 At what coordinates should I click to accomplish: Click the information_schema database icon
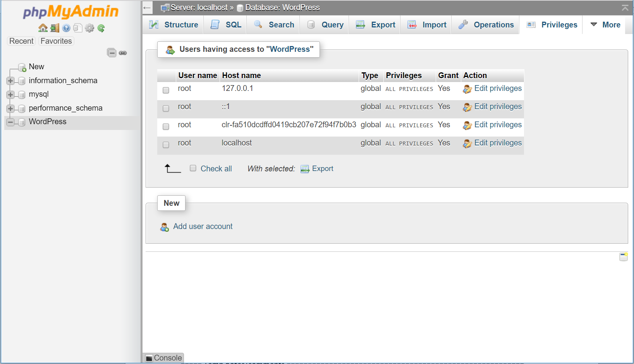click(22, 81)
